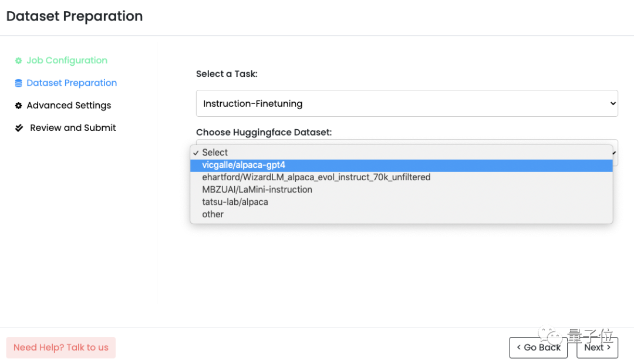Go to the Dataset Preparation step

(x=72, y=83)
